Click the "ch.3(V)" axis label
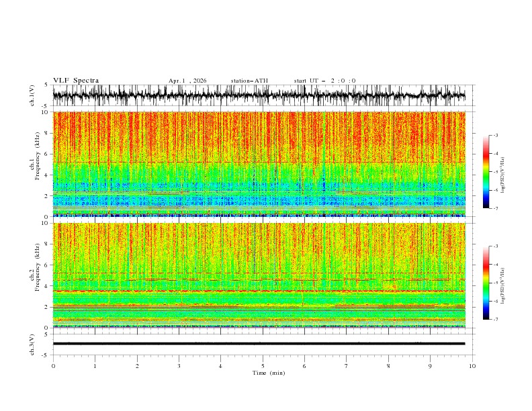The width and height of the screenshot is (532, 411). pos(32,345)
